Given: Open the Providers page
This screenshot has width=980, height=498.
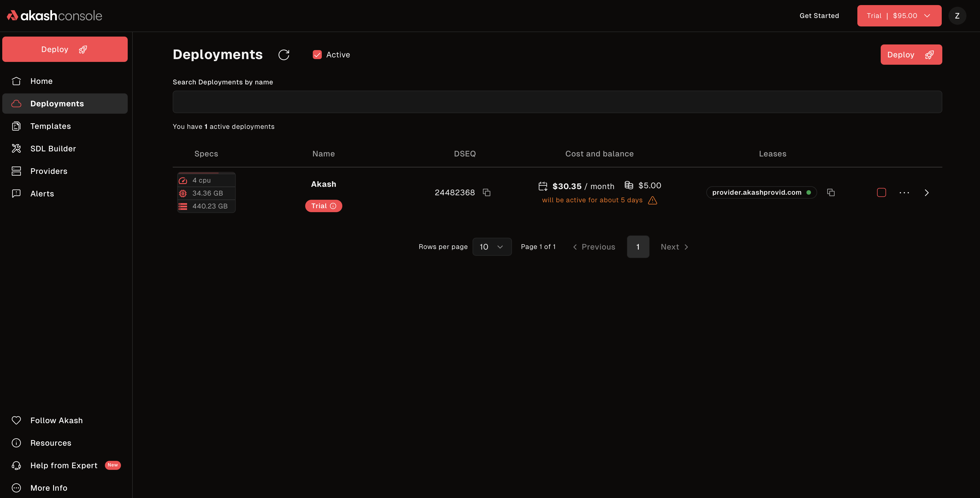Looking at the screenshot, I should [x=49, y=171].
